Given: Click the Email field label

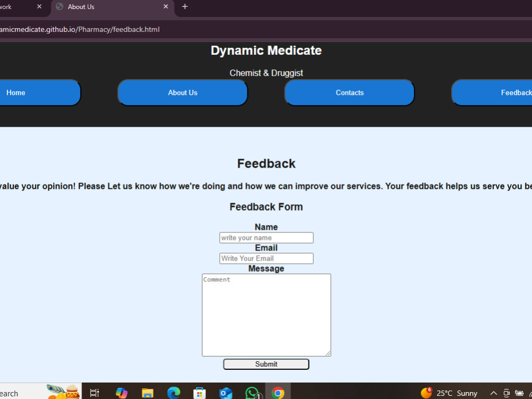Looking at the screenshot, I should click(x=266, y=248).
